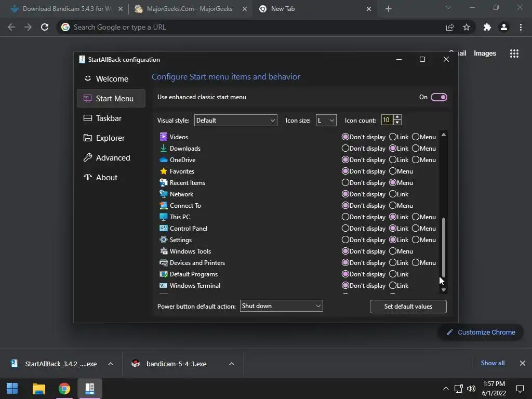This screenshot has height=399, width=532.
Task: Click the OneDrive cloud icon
Action: tap(164, 160)
